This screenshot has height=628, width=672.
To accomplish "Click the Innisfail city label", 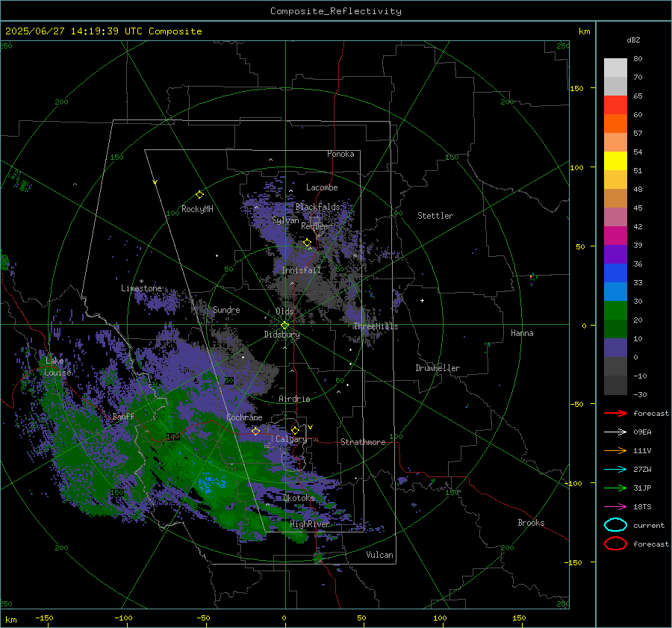I will 302,270.
